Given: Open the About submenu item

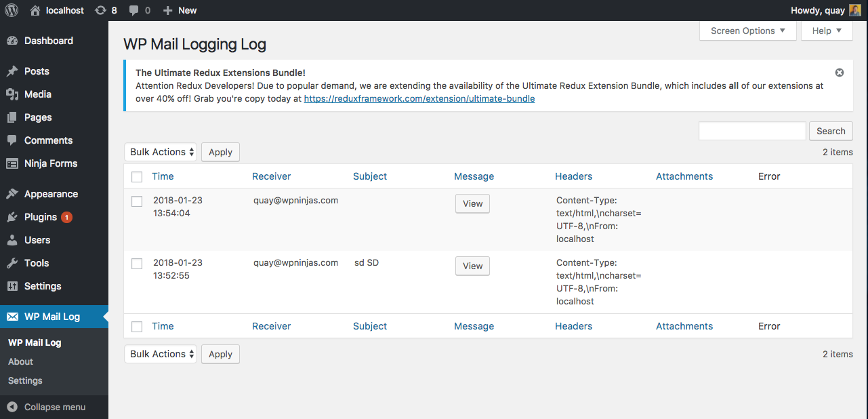Looking at the screenshot, I should click(x=21, y=361).
